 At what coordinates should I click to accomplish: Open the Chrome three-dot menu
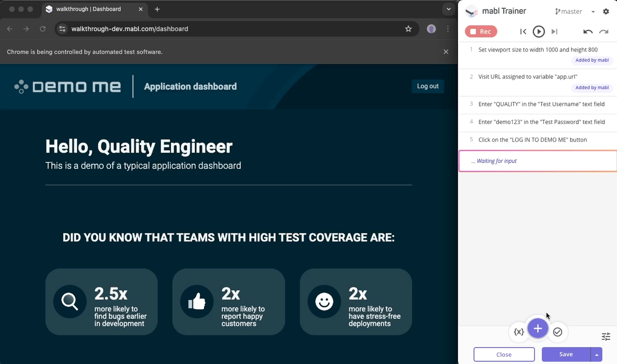click(447, 29)
